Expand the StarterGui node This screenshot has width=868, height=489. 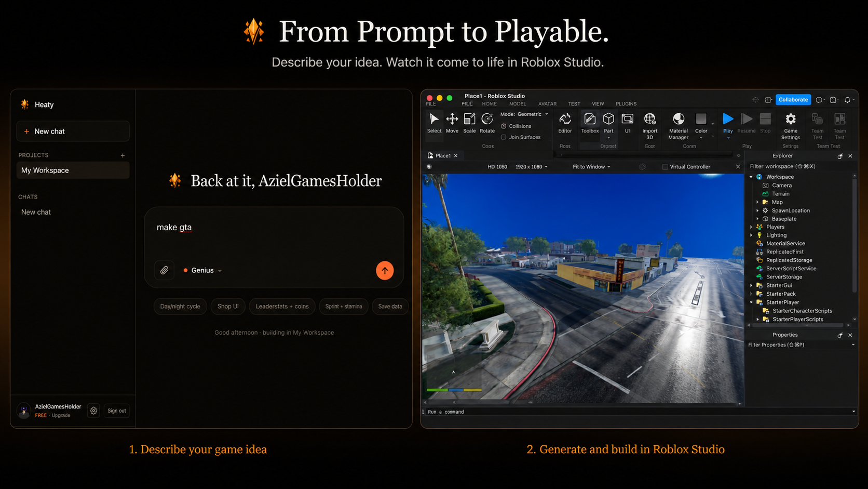[751, 285]
